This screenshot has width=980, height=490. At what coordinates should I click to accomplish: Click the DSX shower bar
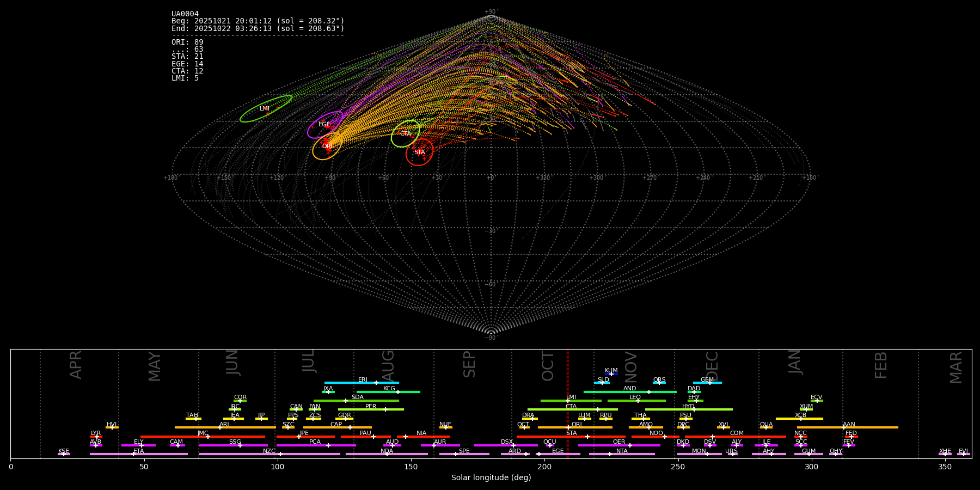[506, 445]
